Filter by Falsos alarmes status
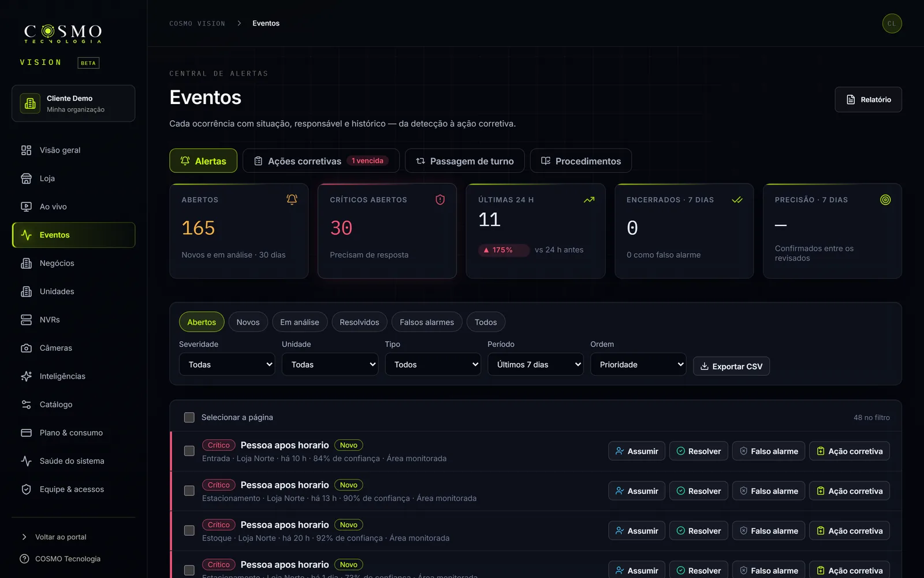924x578 pixels. pos(427,322)
